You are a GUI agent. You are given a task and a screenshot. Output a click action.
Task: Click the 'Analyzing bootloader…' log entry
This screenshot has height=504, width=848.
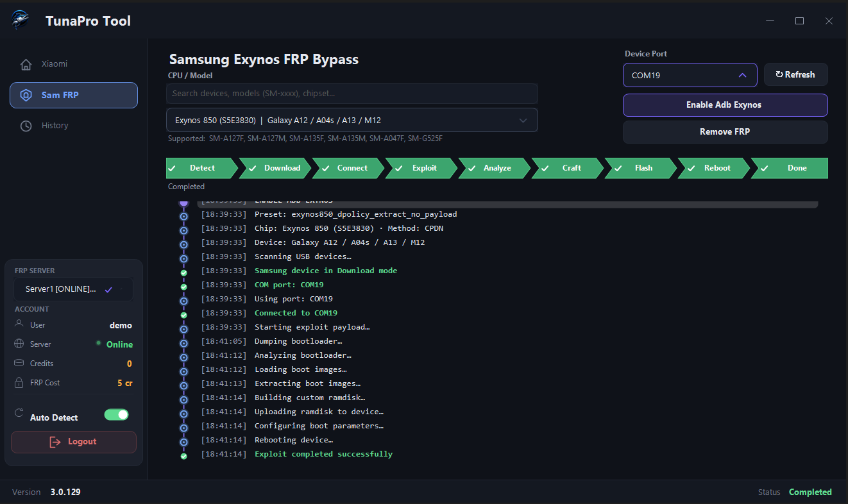pos(303,356)
